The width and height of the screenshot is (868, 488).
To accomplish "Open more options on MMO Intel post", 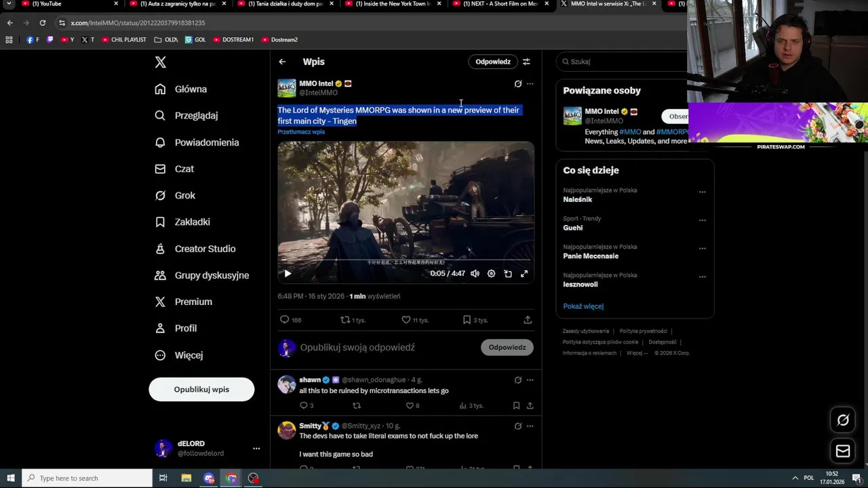I will (530, 84).
